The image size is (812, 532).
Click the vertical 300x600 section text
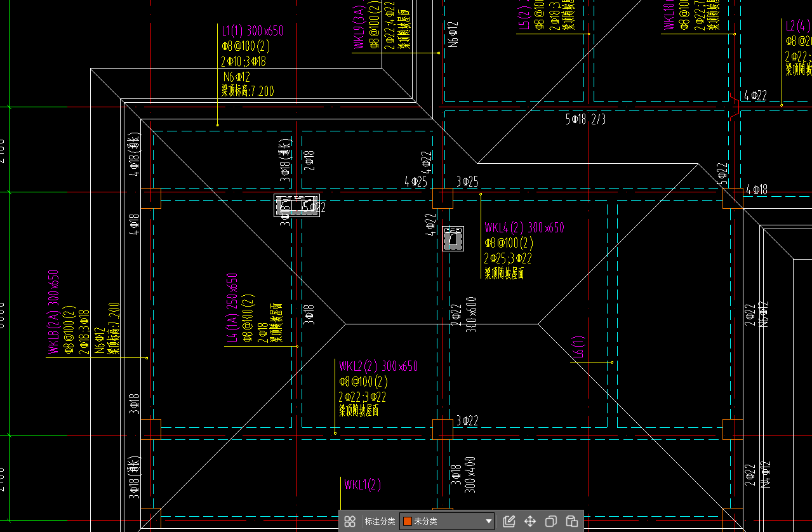pyautogui.click(x=471, y=314)
